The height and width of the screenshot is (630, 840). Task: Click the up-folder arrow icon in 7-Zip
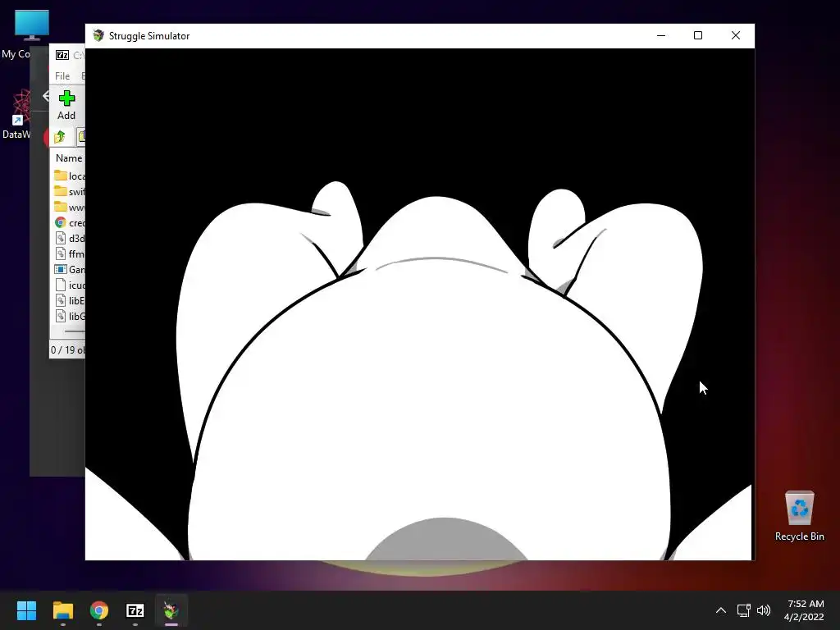click(x=59, y=137)
